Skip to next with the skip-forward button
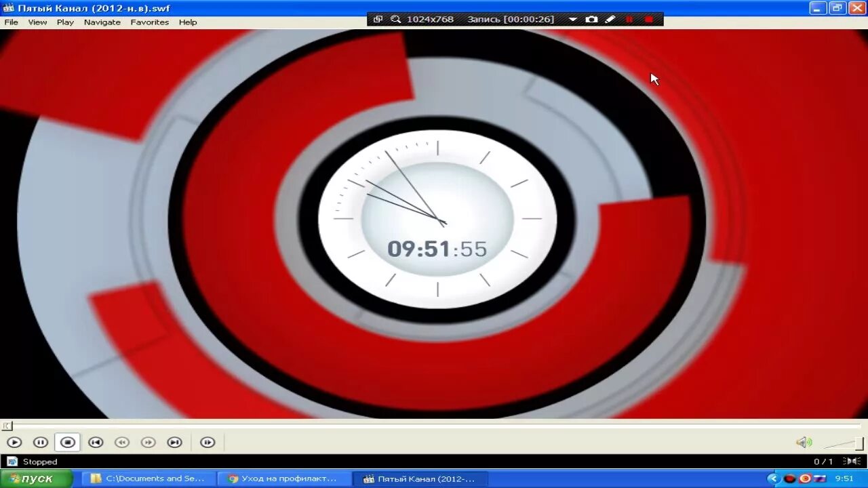 (175, 443)
